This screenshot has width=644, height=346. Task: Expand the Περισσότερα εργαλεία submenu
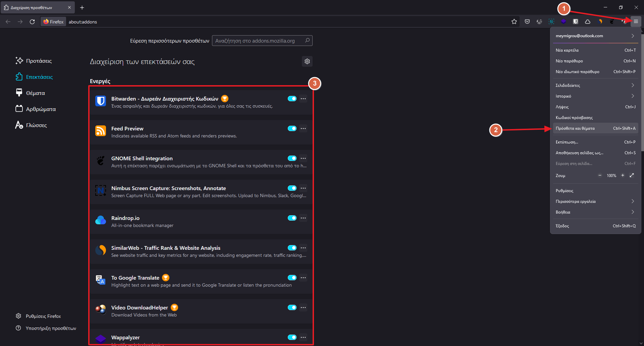coord(595,201)
